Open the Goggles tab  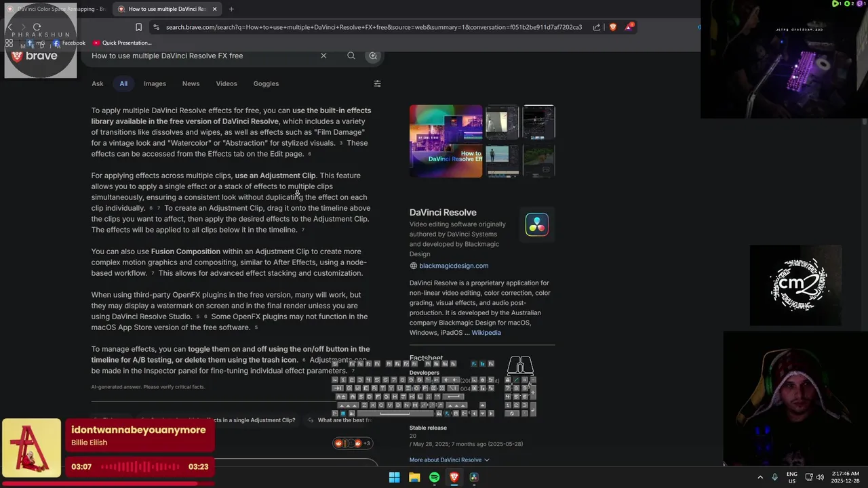point(266,83)
